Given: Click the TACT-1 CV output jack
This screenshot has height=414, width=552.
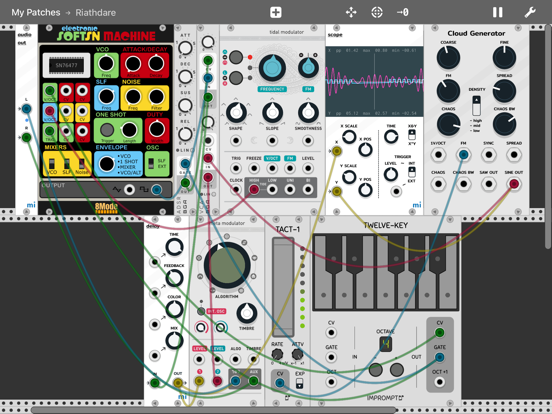Looking at the screenshot, I should coord(280,383).
